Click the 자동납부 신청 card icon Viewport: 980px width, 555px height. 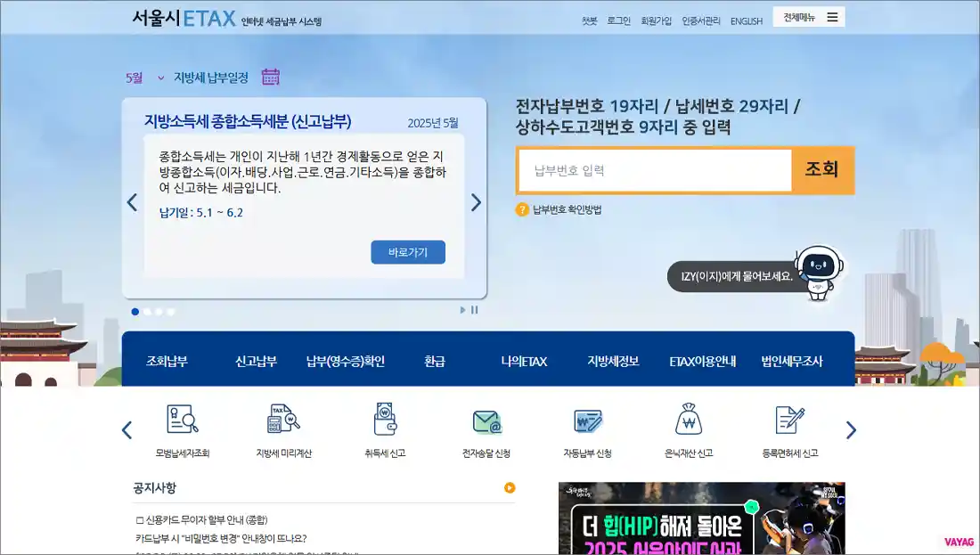[587, 420]
